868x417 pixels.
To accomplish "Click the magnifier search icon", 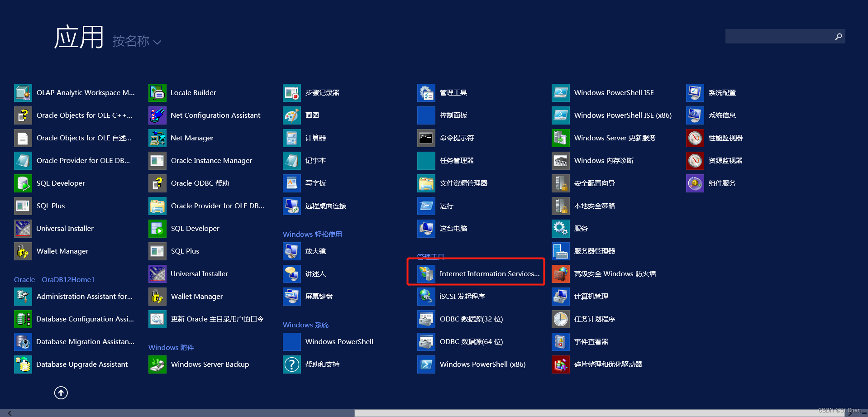I will pos(839,36).
